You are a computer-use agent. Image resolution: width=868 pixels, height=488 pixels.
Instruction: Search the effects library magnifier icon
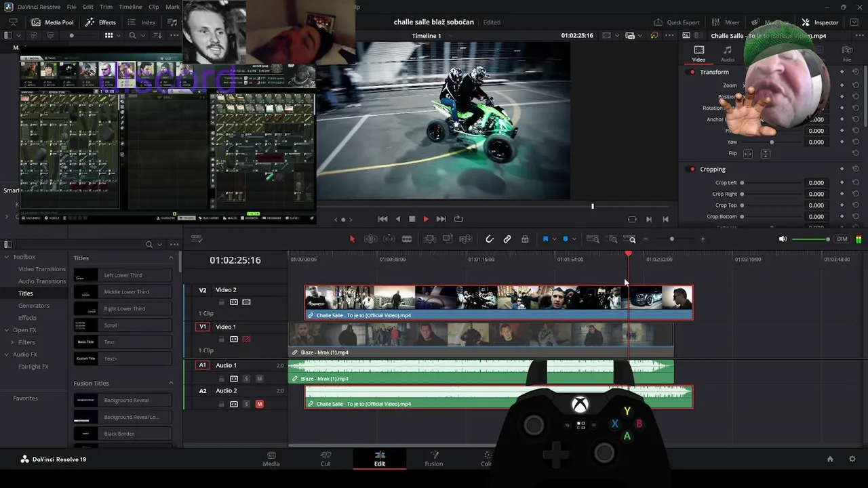[149, 245]
